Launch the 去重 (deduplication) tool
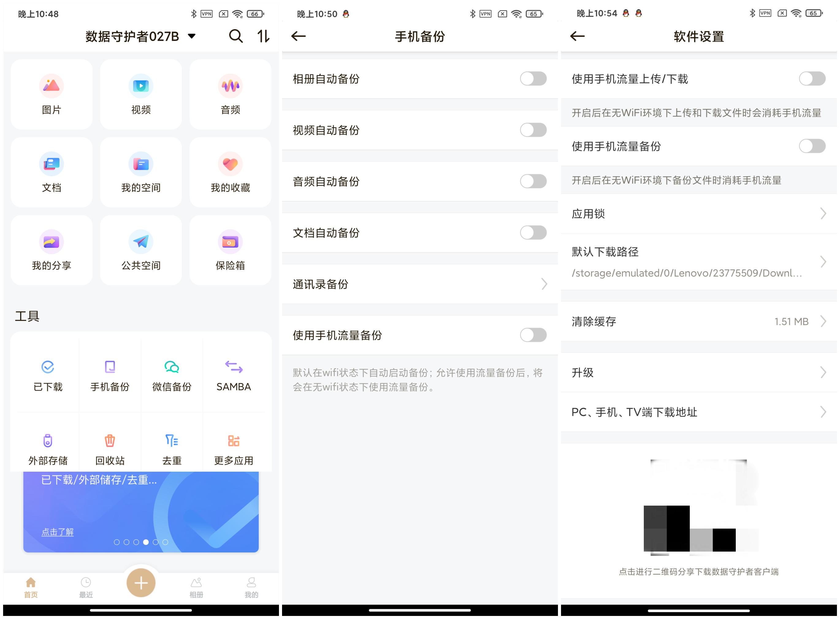840x619 pixels. pos(171,448)
